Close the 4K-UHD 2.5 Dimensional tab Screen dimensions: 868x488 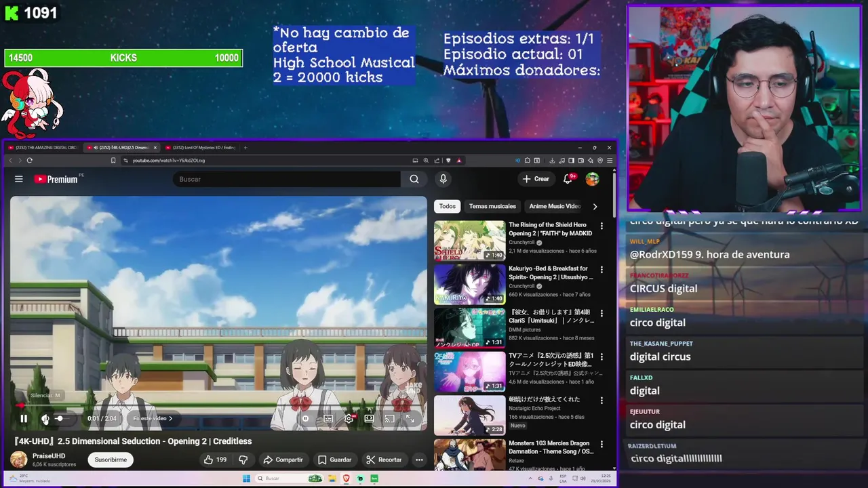pos(155,147)
